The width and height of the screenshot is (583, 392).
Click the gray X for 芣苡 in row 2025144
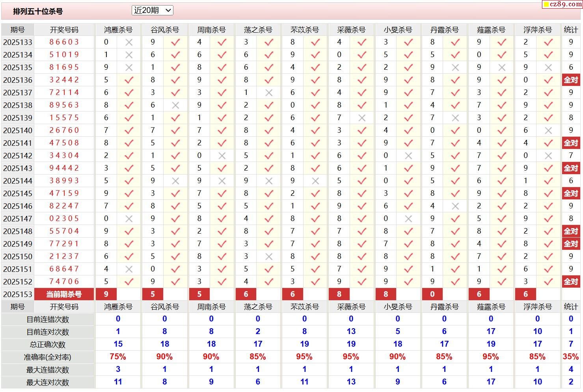[315, 181]
